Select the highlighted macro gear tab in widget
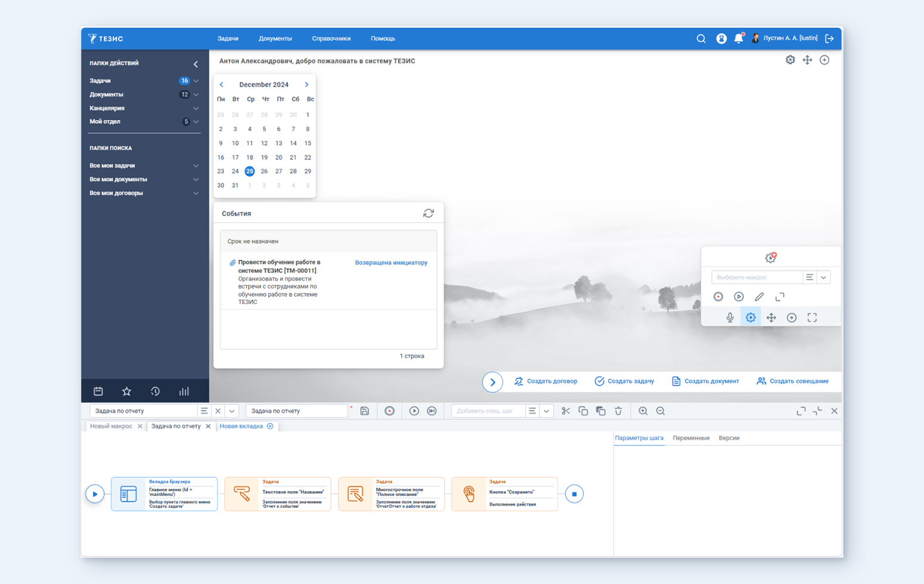Screen dimensions: 924x584 click(751, 318)
